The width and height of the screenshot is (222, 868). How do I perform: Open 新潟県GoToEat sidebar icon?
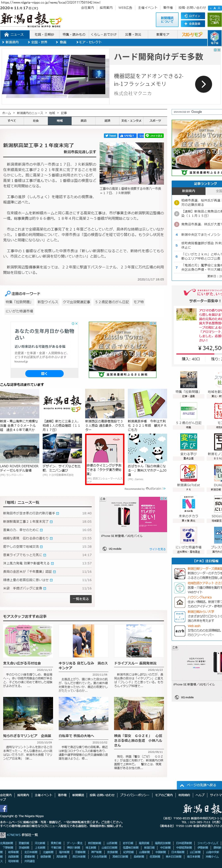pyautogui.click(x=188, y=473)
